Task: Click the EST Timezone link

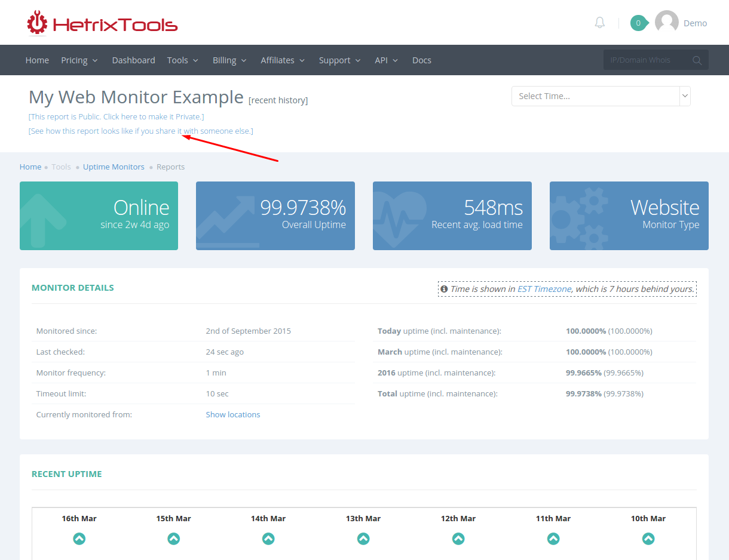Action: pyautogui.click(x=544, y=289)
